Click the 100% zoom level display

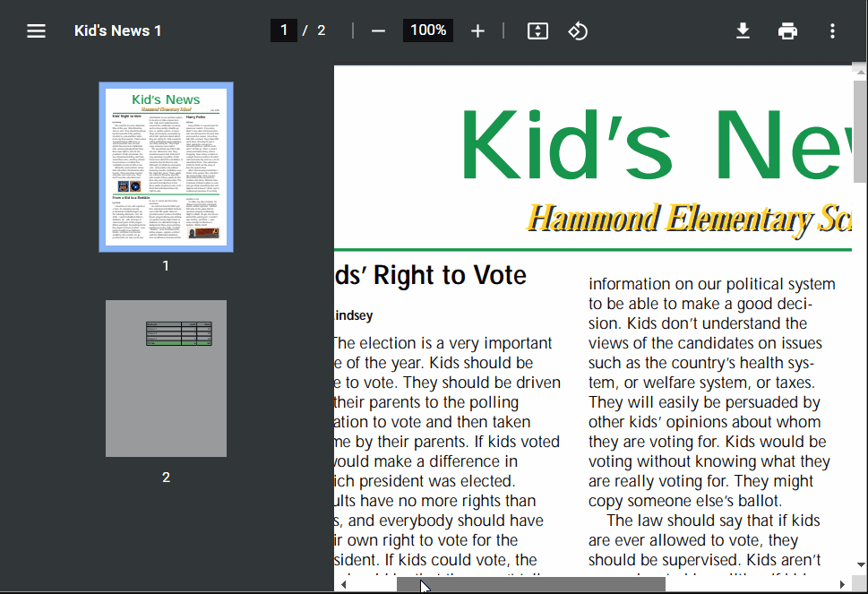pos(427,30)
